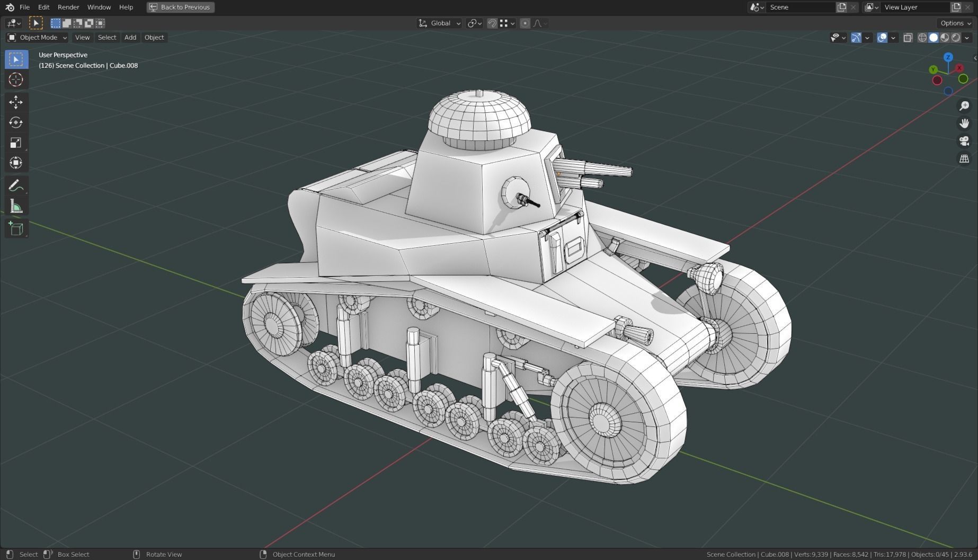This screenshot has width=978, height=560.
Task: Switch to Solid viewport shading
Action: click(933, 38)
